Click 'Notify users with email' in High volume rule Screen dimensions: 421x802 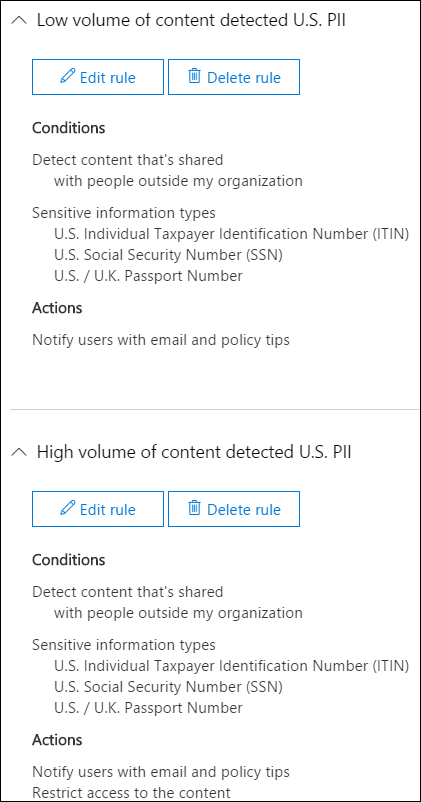(x=161, y=771)
